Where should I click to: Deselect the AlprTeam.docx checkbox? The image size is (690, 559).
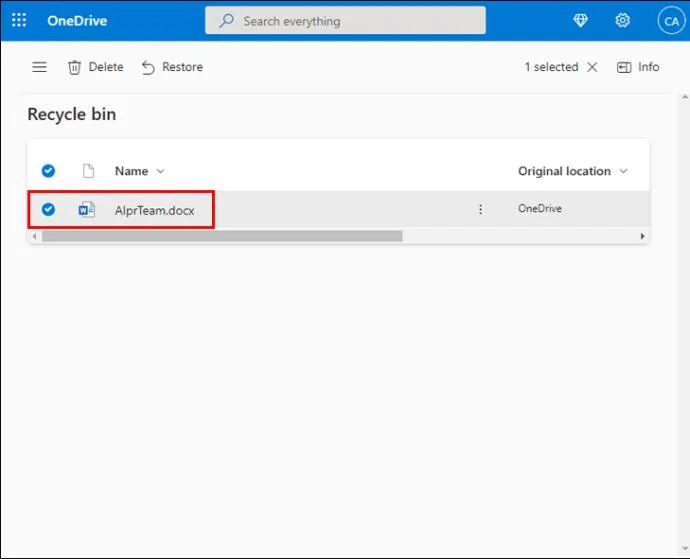click(48, 209)
